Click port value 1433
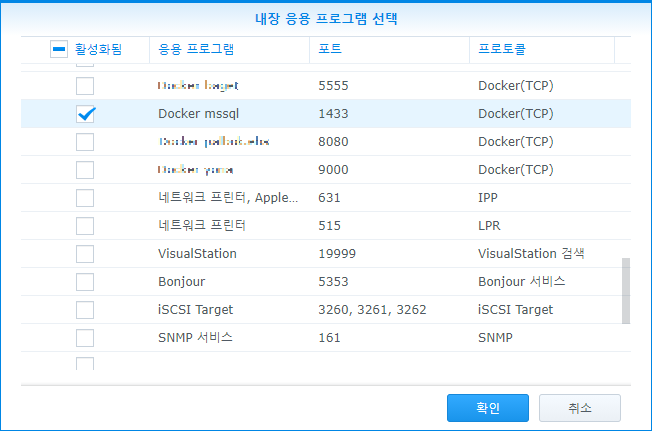Viewport: 652px width, 431px height. [x=333, y=114]
